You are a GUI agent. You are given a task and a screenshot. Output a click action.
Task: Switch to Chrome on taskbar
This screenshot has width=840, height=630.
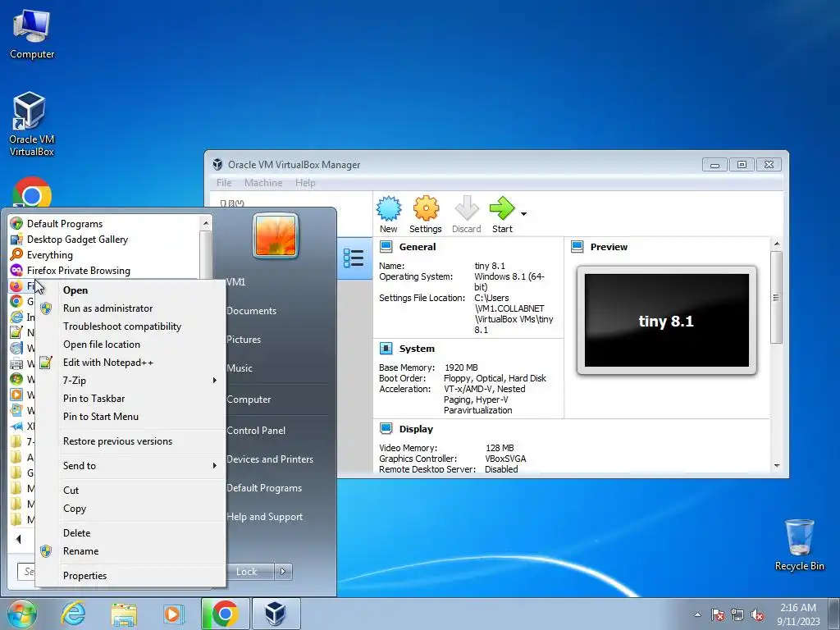[x=225, y=614]
